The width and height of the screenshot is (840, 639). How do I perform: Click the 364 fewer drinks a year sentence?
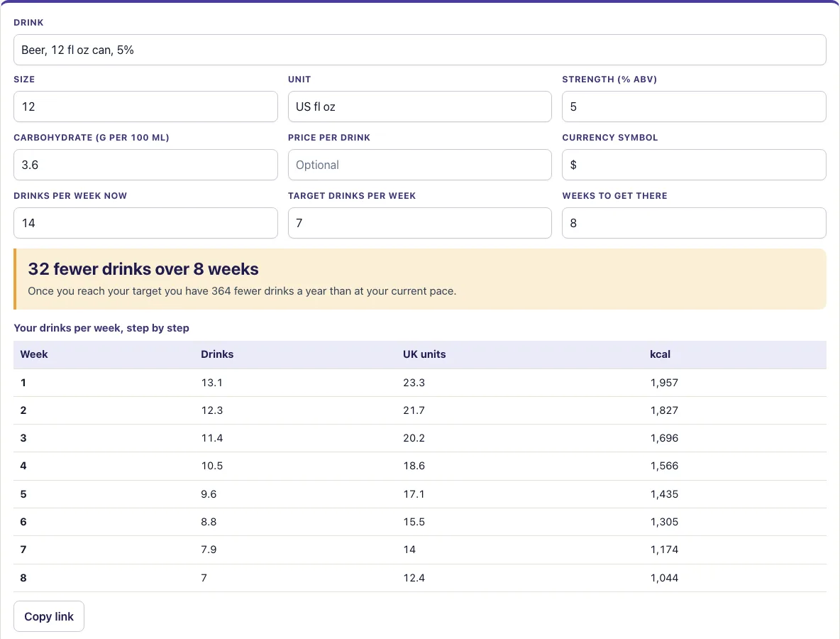coord(242,291)
